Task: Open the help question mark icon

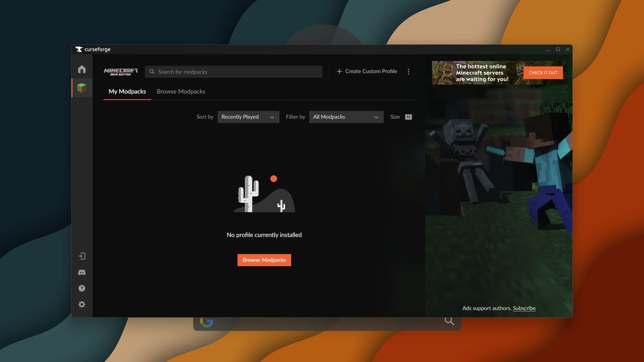Action: point(82,288)
